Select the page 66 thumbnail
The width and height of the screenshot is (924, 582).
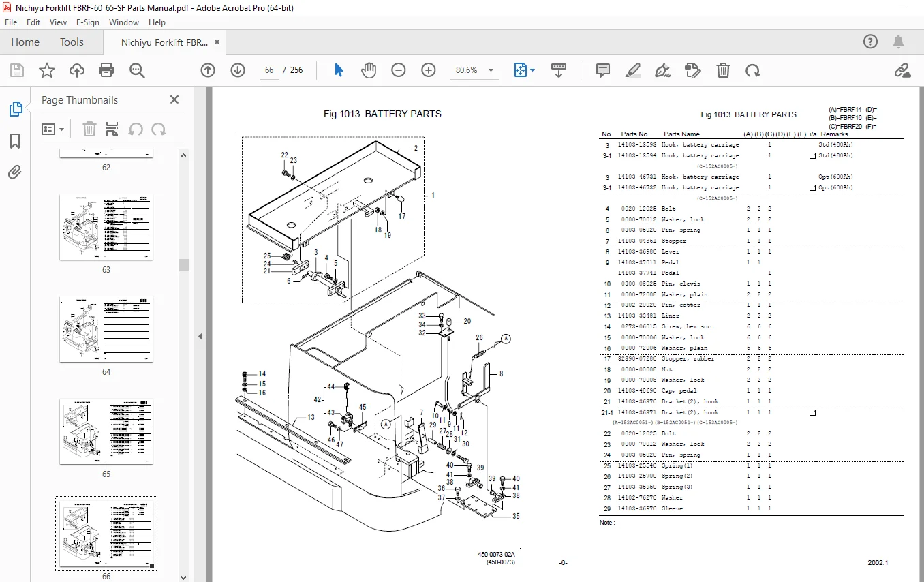106,534
